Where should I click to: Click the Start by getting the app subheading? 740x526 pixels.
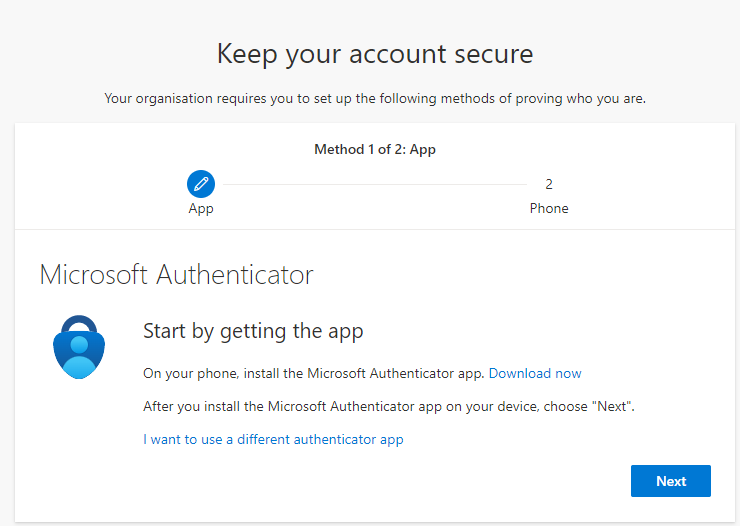[x=253, y=331]
